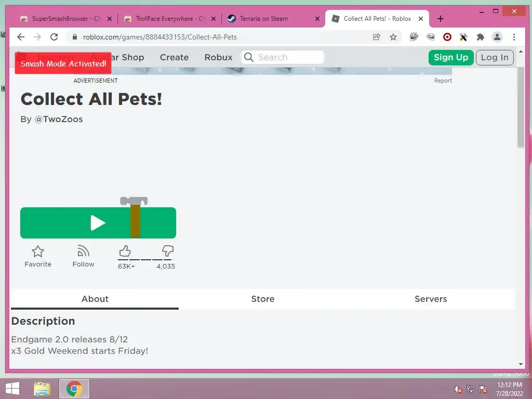The width and height of the screenshot is (532, 399).
Task: Click the gray troll mask extension icon
Action: [x=431, y=37]
